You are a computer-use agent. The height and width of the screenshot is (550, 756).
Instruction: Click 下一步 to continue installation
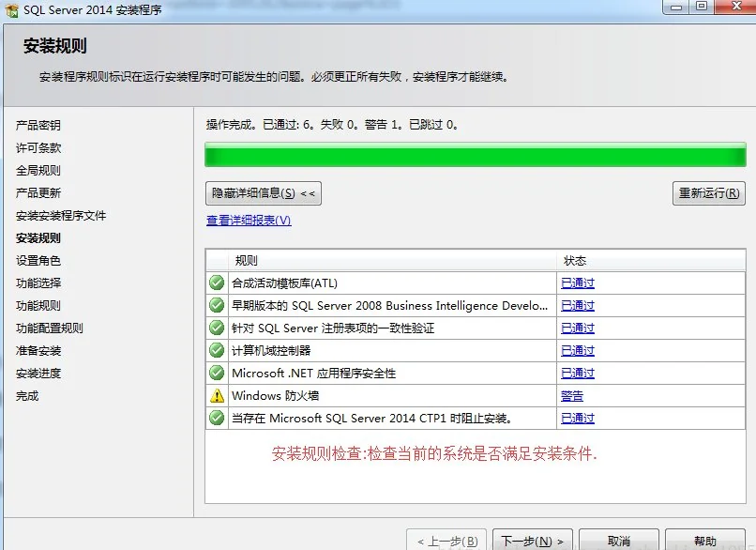[x=532, y=541]
